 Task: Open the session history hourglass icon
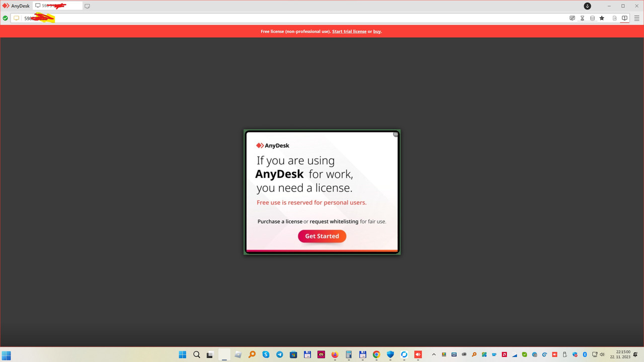pos(582,18)
